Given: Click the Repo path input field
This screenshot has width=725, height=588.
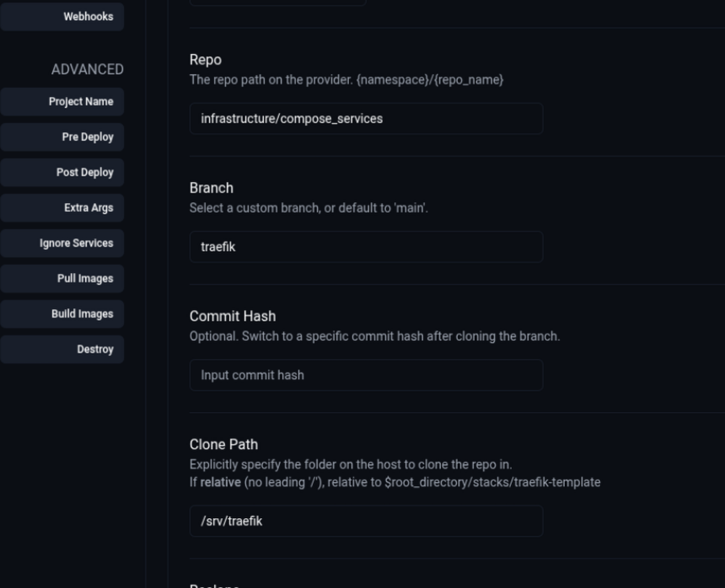Looking at the screenshot, I should click(366, 119).
